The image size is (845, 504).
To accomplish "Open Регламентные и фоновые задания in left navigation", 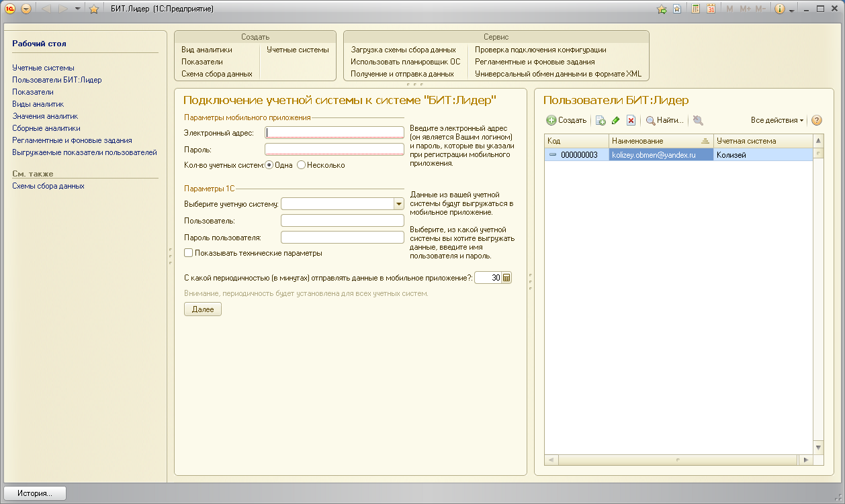I will coord(72,140).
